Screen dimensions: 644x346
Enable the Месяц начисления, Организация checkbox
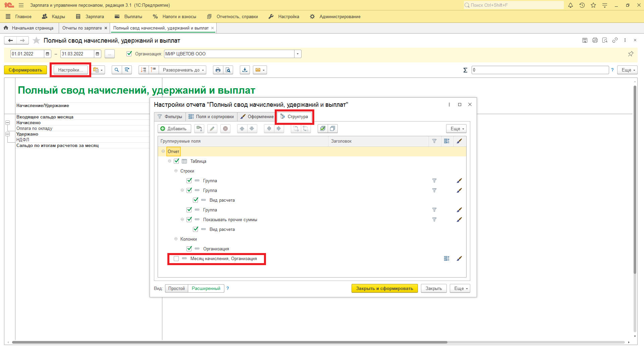(176, 259)
